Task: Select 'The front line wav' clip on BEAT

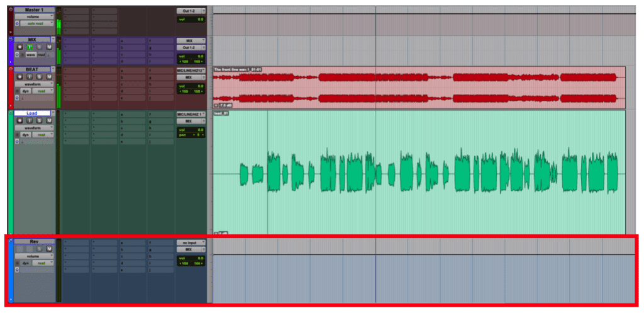Action: (x=419, y=88)
